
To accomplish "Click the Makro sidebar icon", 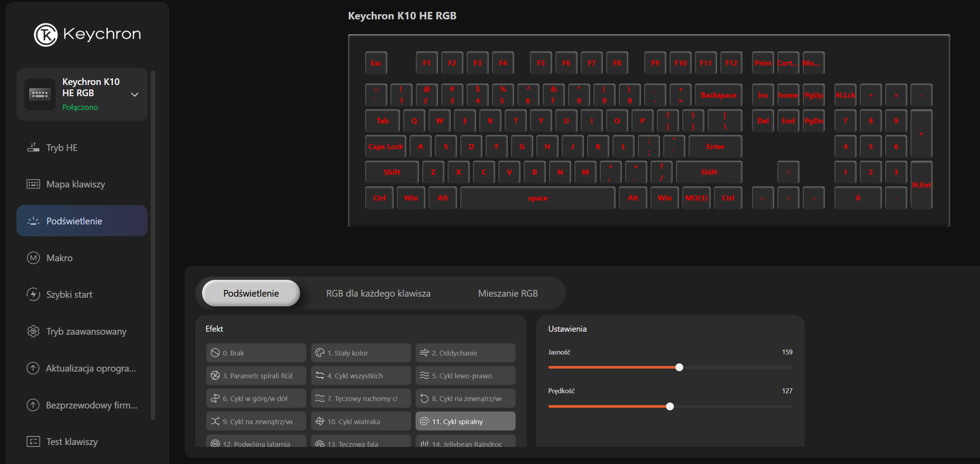I will [x=33, y=258].
